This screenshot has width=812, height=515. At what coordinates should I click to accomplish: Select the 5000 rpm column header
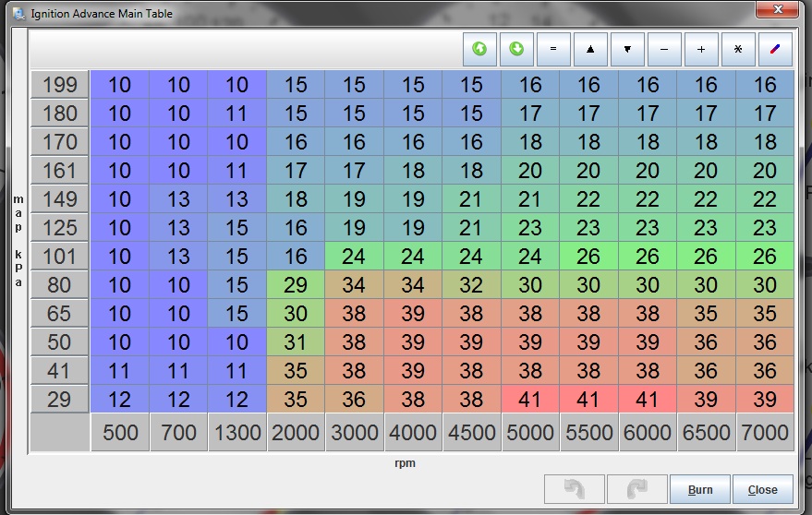pos(530,432)
